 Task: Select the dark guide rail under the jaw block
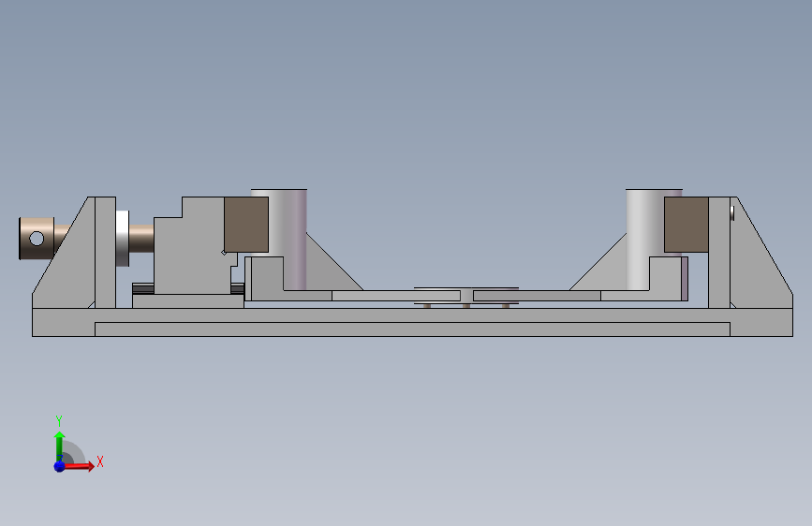coord(143,288)
